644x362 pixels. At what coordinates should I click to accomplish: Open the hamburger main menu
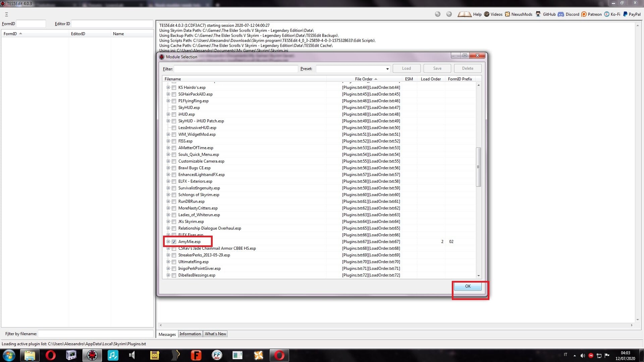click(6, 14)
